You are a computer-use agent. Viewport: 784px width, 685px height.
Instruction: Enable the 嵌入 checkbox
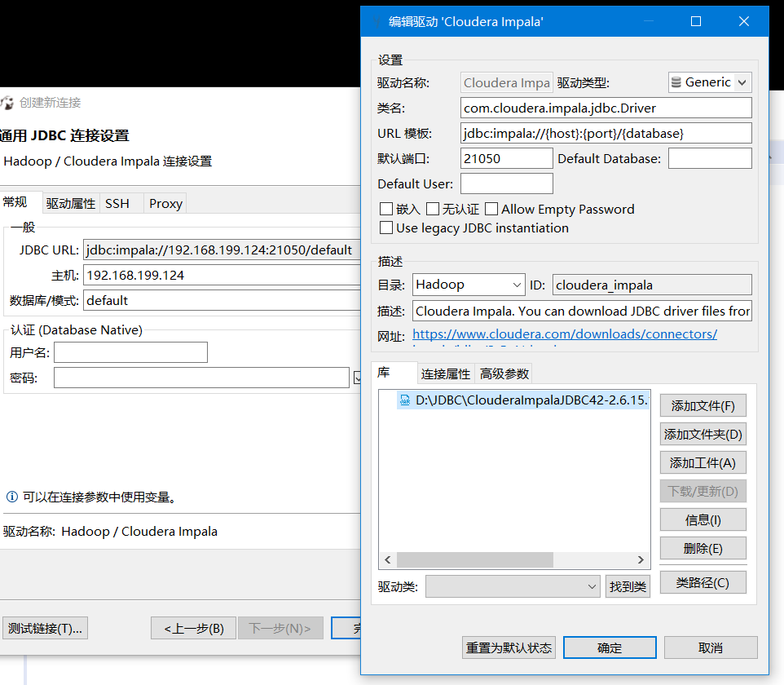click(x=386, y=210)
